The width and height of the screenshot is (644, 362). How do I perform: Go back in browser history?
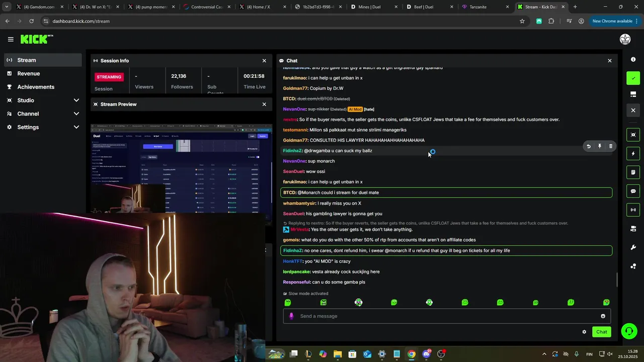(7, 21)
